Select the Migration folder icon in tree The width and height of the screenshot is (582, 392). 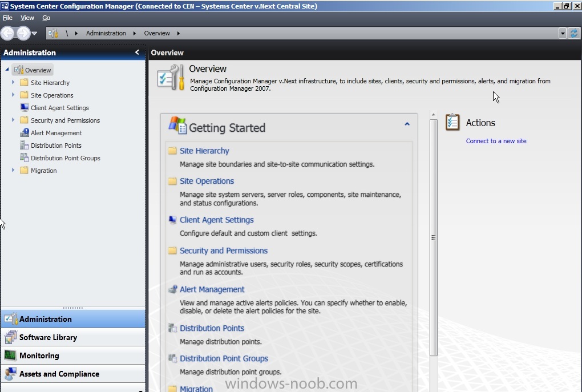click(24, 170)
